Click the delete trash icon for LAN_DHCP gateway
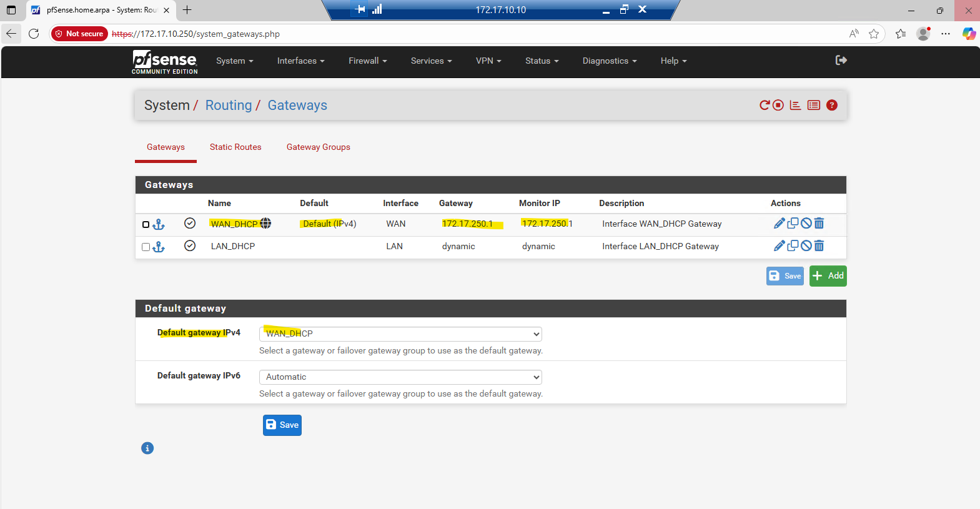 point(819,246)
